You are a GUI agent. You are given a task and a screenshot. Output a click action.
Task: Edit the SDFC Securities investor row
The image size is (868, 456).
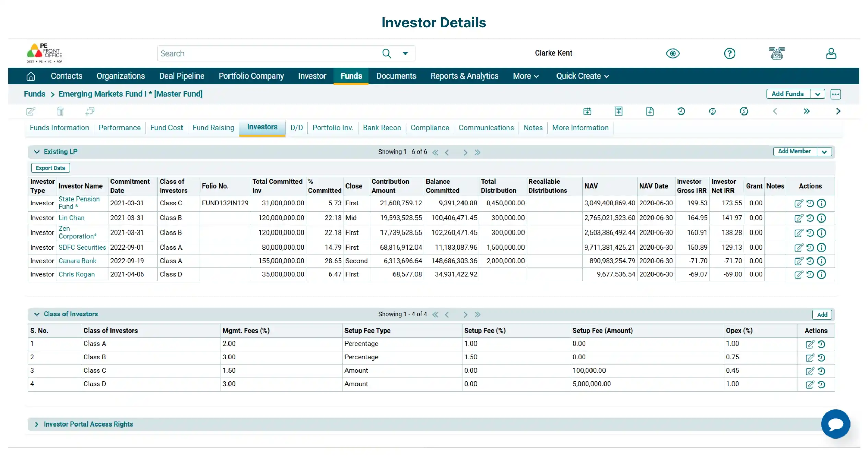(x=799, y=248)
